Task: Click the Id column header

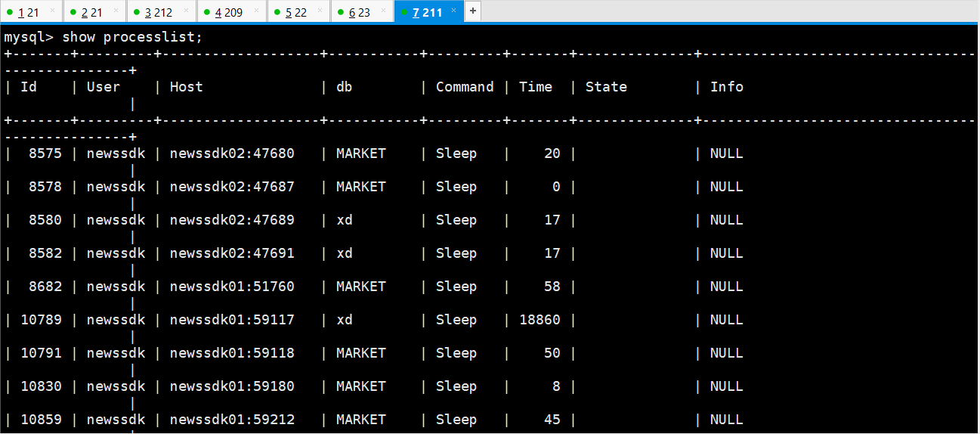Action: pyautogui.click(x=29, y=87)
